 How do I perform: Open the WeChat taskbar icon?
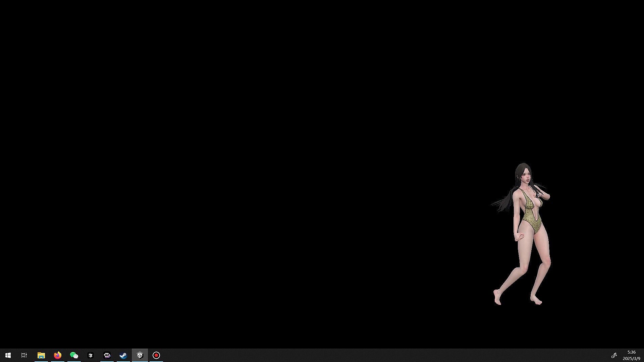(74, 355)
